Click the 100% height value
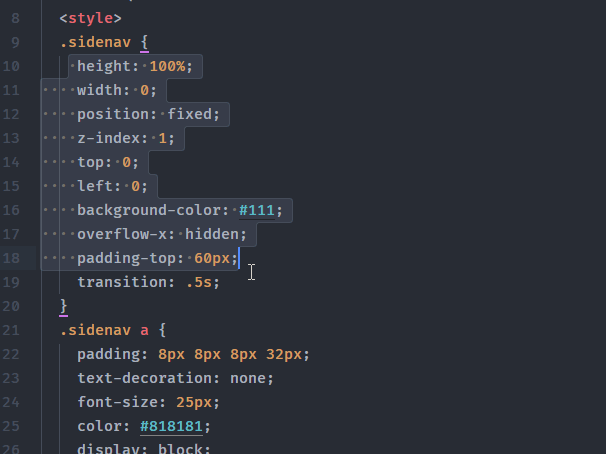606x454 pixels. click(x=172, y=66)
